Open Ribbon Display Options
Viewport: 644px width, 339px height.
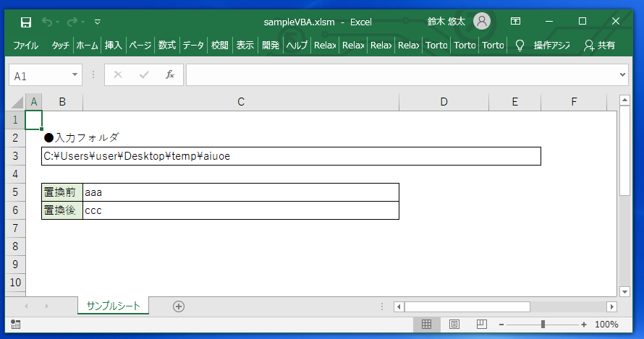click(515, 22)
